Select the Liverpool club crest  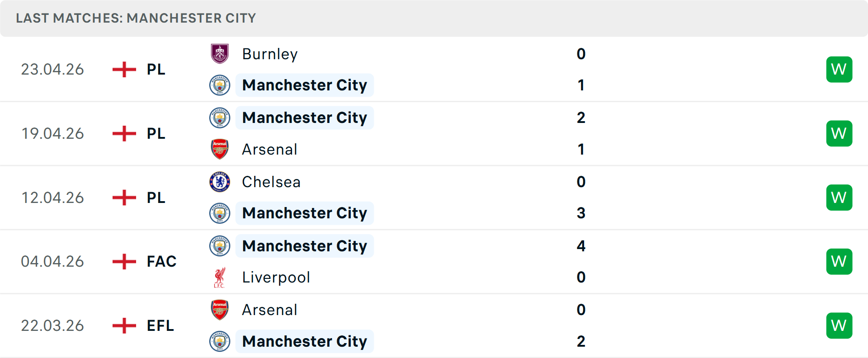220,277
